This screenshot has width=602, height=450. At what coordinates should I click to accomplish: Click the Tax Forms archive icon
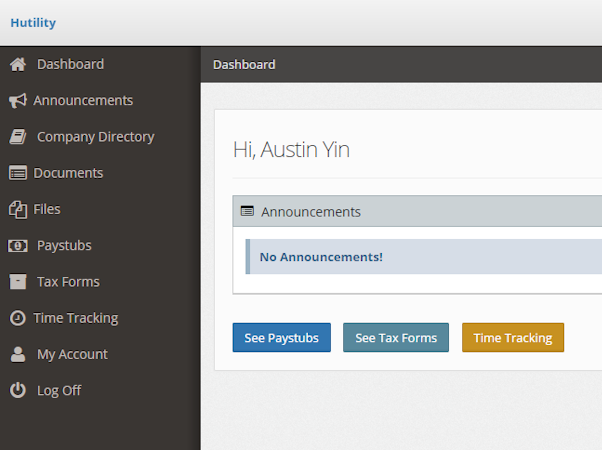(17, 282)
